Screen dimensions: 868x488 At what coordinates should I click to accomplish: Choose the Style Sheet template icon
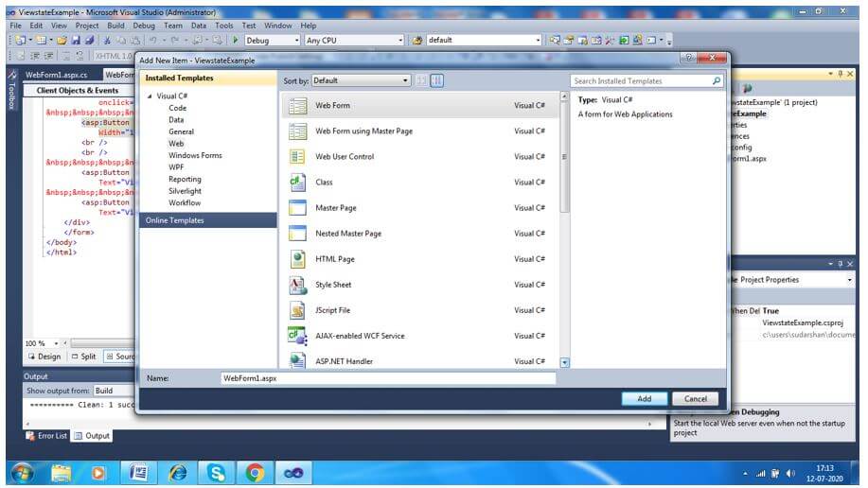pyautogui.click(x=297, y=285)
